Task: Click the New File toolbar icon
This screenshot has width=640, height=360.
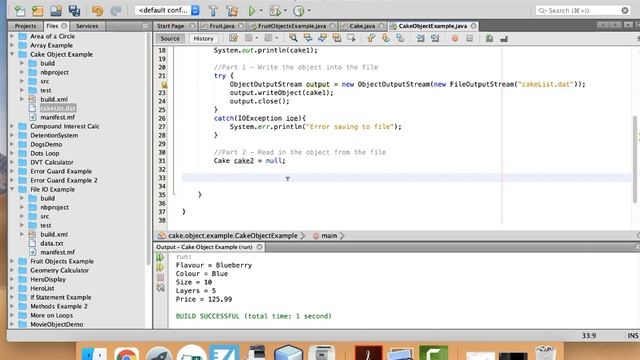Action: (x=20, y=11)
